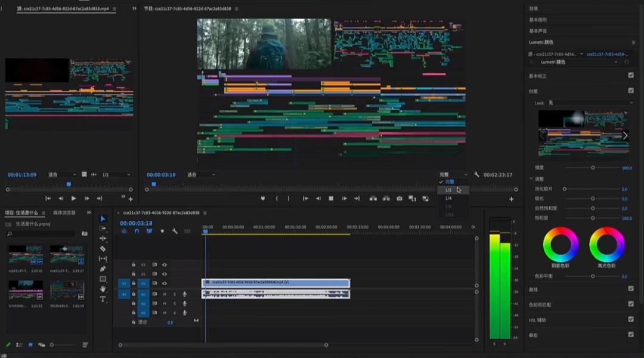Stop playback in program monitor
644x358 pixels.
(x=331, y=199)
